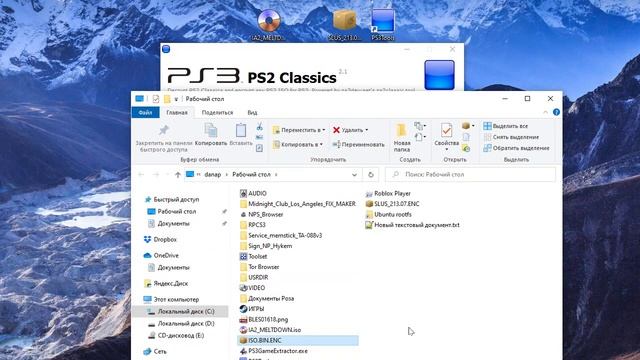The height and width of the screenshot is (360, 640).
Task: Click Clear selection in ribbon
Action: 511,137
